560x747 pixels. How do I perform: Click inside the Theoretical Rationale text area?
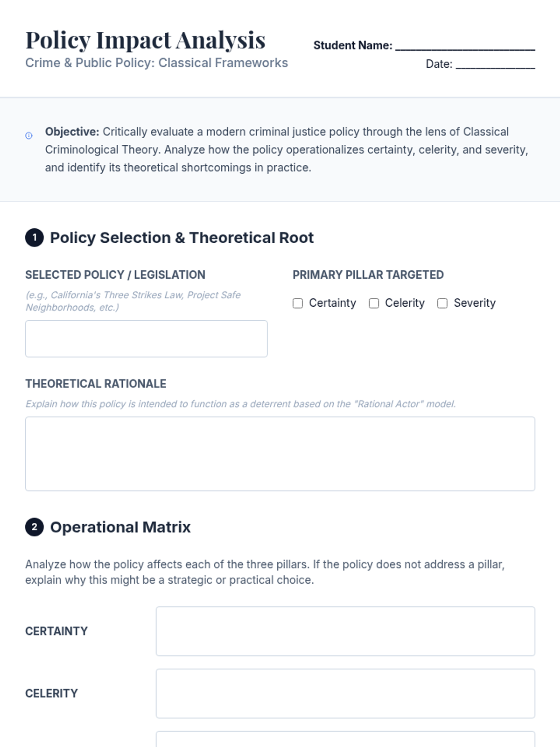point(280,453)
